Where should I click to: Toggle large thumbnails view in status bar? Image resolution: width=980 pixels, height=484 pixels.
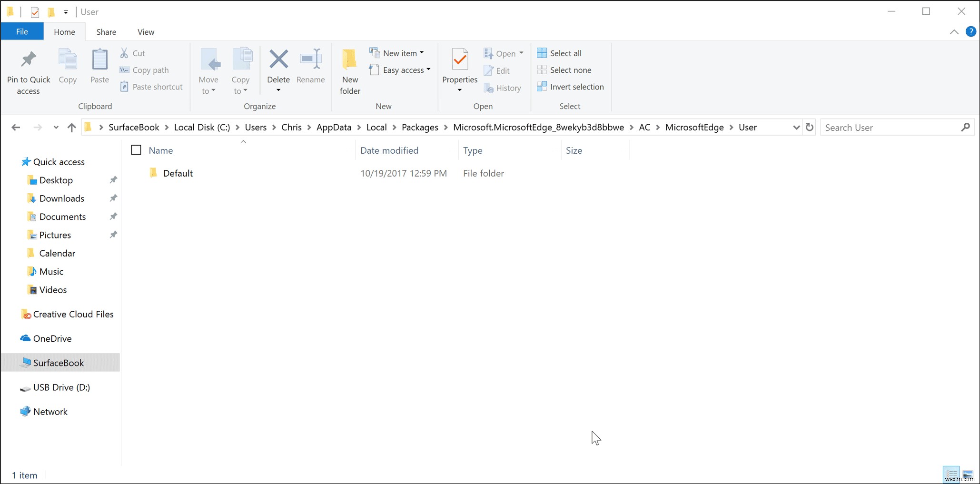(968, 474)
